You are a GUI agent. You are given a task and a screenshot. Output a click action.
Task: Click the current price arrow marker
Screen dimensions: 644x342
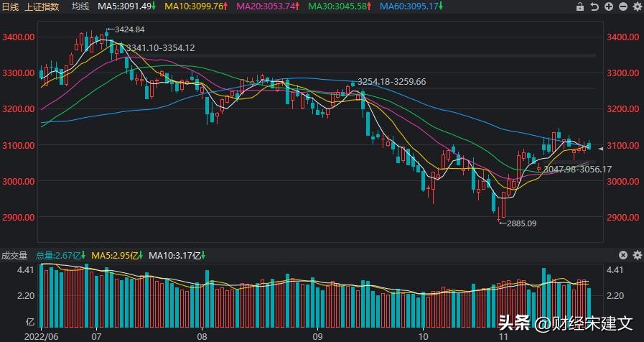coord(601,147)
